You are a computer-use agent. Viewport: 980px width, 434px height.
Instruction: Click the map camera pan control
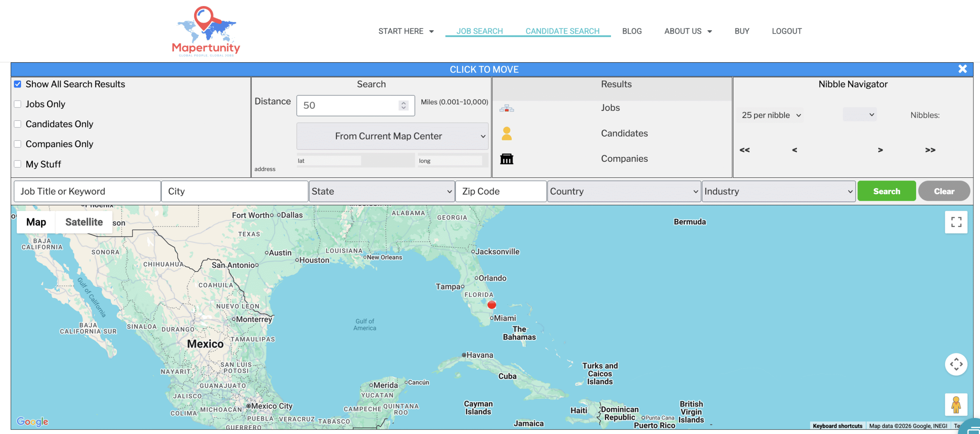pos(956,364)
